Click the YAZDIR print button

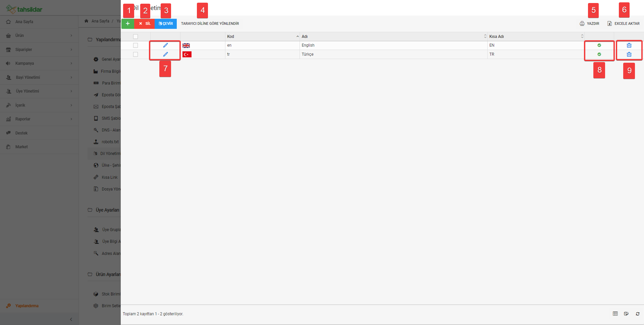[x=589, y=23]
